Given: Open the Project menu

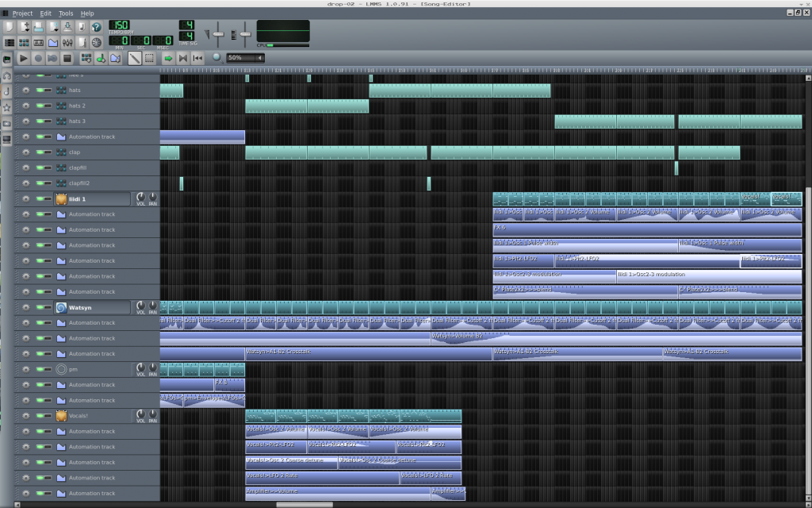Looking at the screenshot, I should (22, 13).
